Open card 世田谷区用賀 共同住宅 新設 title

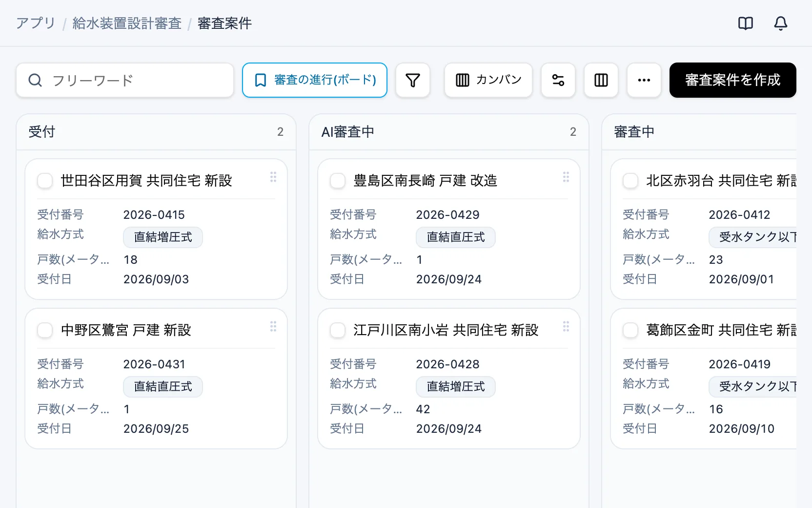pyautogui.click(x=146, y=181)
